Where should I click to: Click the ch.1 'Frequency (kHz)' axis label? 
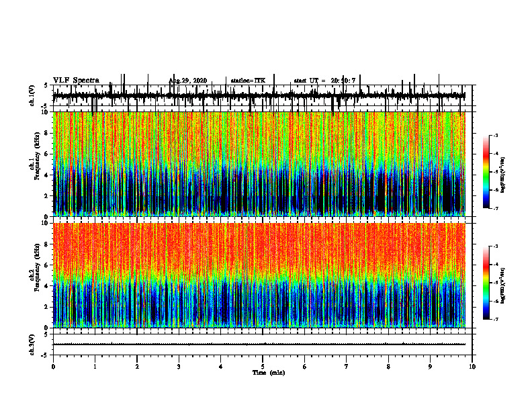tap(37, 156)
